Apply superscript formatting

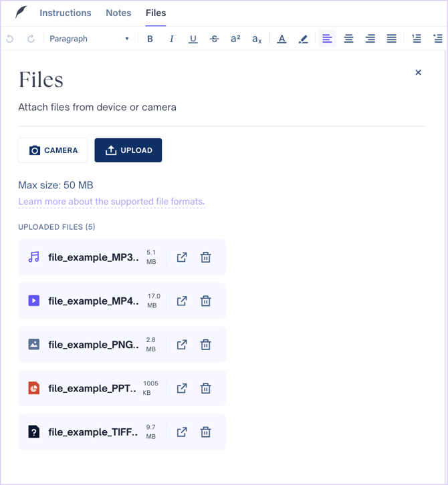(235, 39)
